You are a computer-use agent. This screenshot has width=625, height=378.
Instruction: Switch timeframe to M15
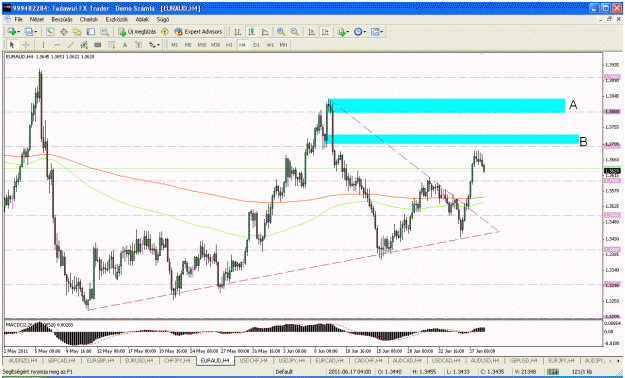click(x=202, y=45)
